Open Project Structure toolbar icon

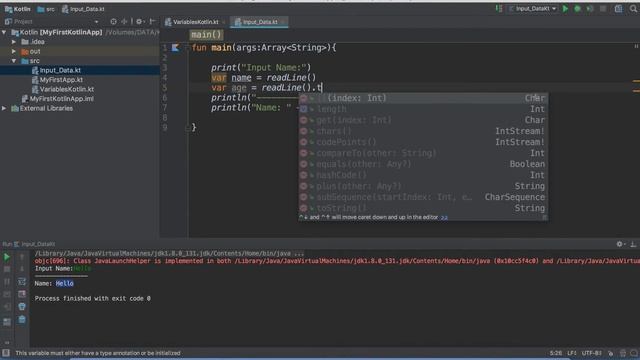pyautogui.click(x=619, y=9)
